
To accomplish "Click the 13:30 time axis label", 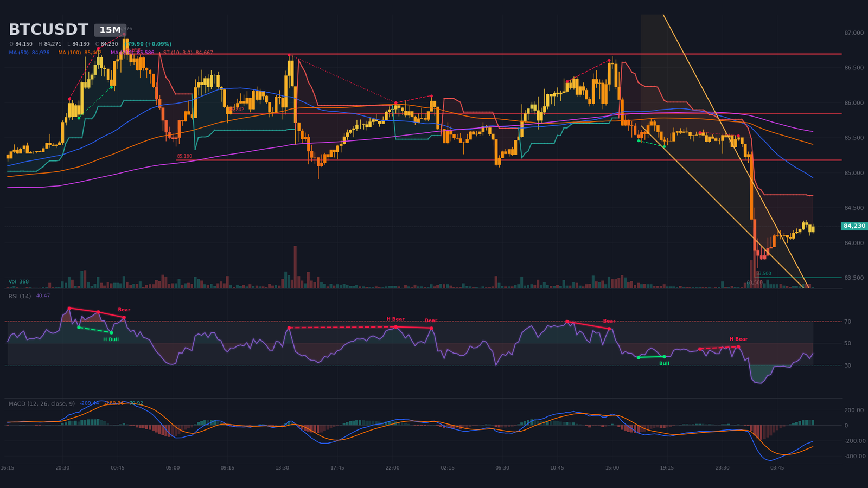I will (282, 468).
